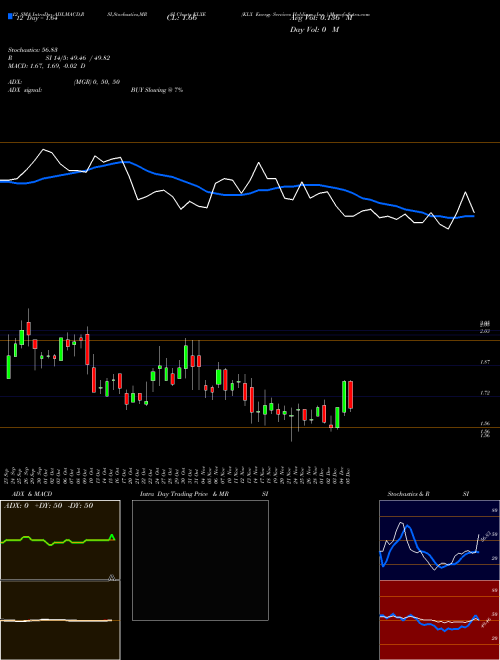This screenshot has width=500, height=660.
Task: Select the 'BUY Slowing @ 7%' signal text
Action: pyautogui.click(x=157, y=90)
